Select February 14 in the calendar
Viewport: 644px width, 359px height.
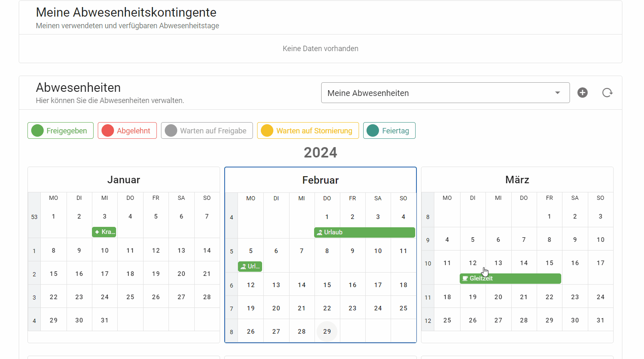pos(302,285)
